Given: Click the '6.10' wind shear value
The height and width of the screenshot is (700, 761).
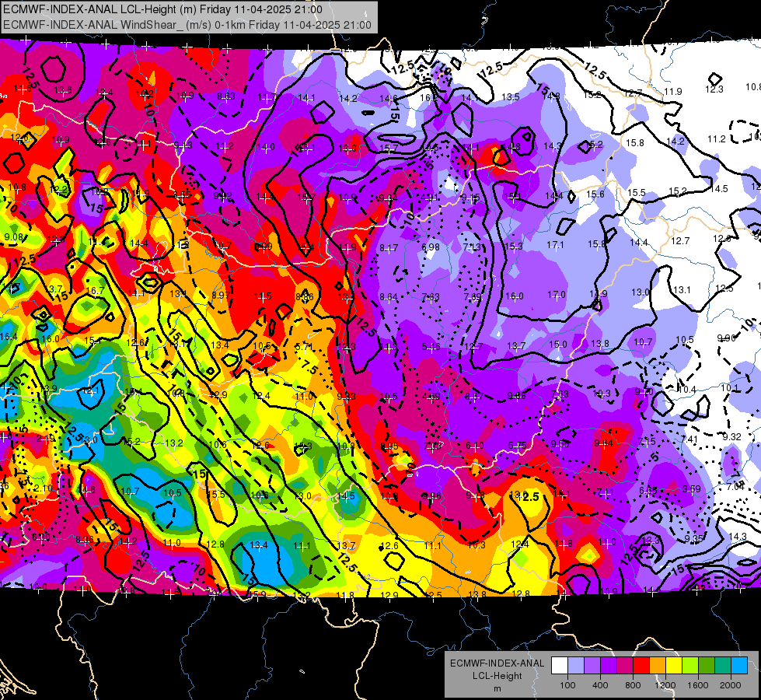Looking at the screenshot, I should [475, 446].
